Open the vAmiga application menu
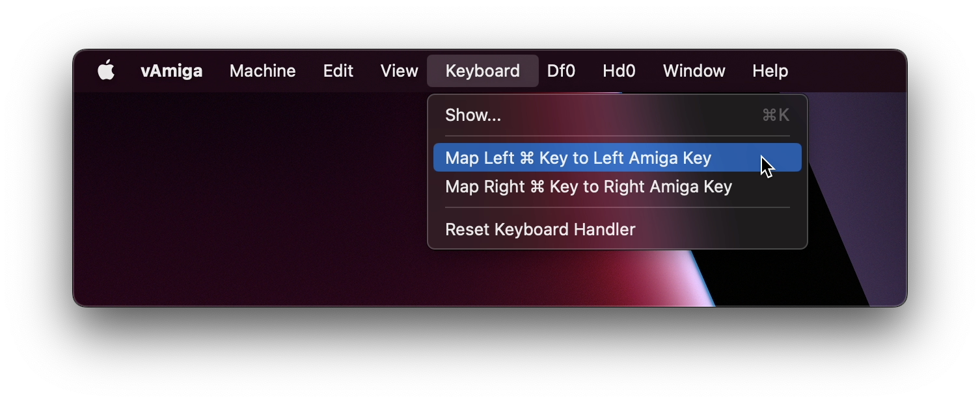The image size is (980, 403). [171, 71]
